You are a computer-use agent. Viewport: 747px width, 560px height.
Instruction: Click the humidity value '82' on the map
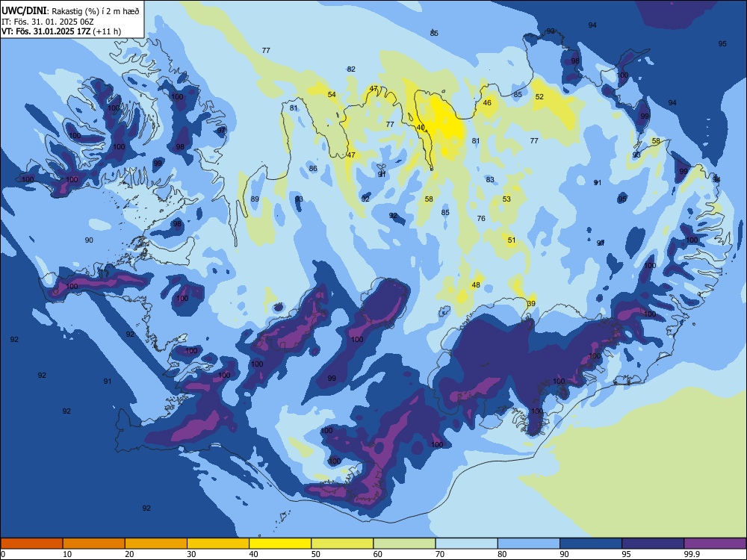click(351, 69)
